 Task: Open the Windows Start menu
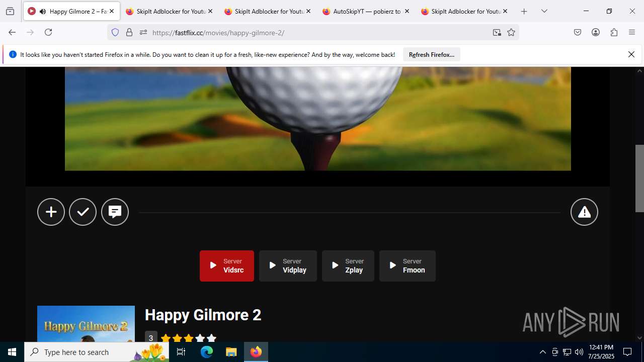click(x=12, y=352)
